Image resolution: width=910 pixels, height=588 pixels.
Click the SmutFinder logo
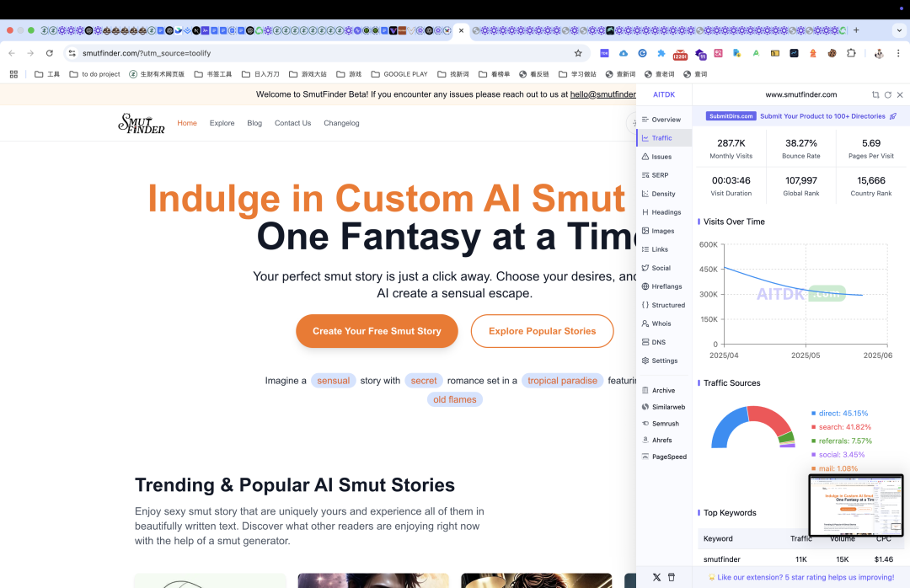coord(142,123)
